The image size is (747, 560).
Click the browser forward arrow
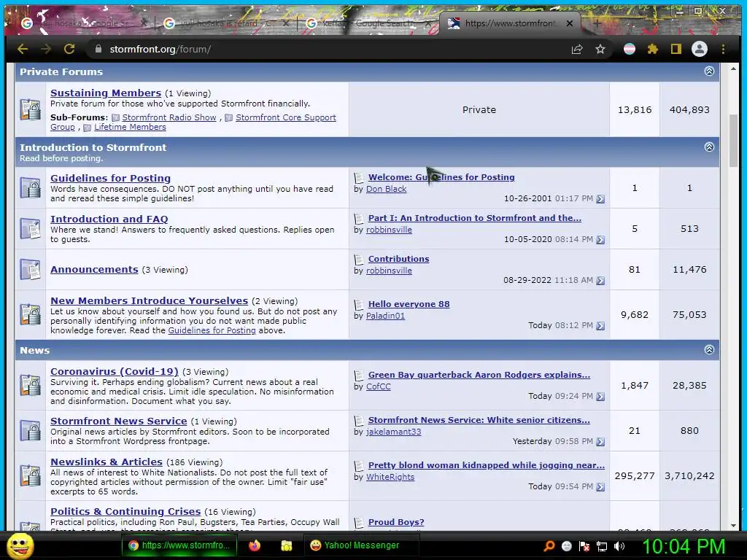[x=46, y=49]
